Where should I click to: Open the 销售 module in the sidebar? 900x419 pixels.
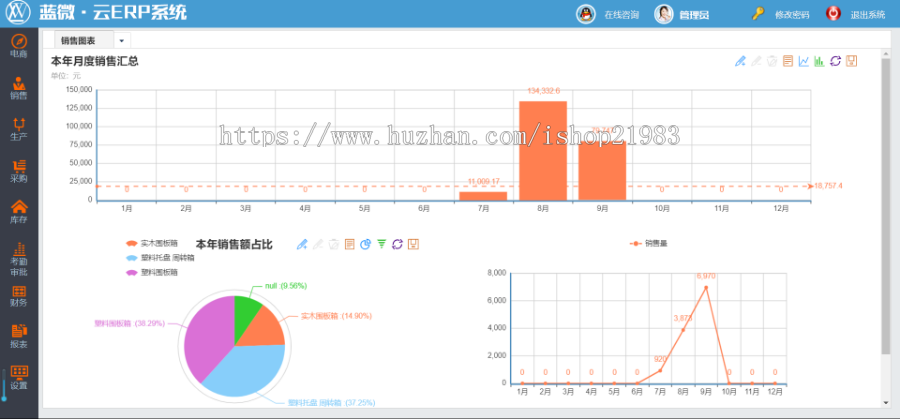(x=18, y=88)
